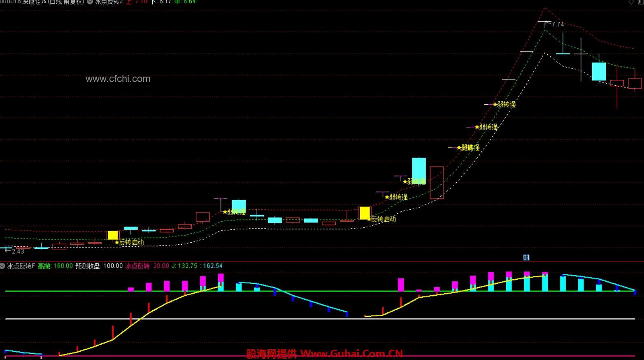Click the white 下: 6.17 band value

[x=161, y=2]
